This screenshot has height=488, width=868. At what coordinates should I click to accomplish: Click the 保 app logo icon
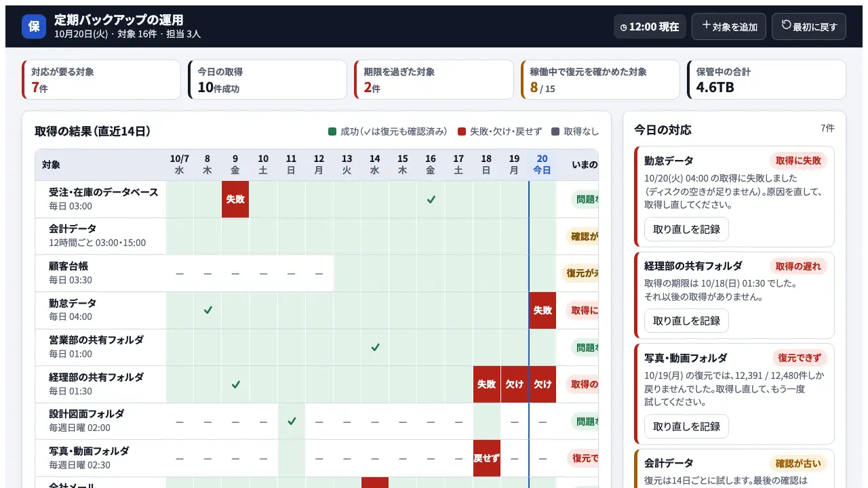pyautogui.click(x=34, y=26)
